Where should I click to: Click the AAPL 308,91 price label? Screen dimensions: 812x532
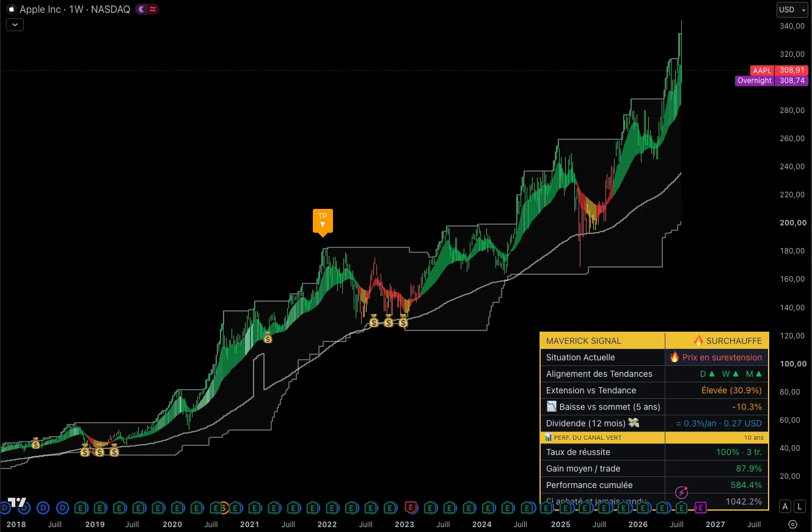coord(779,70)
